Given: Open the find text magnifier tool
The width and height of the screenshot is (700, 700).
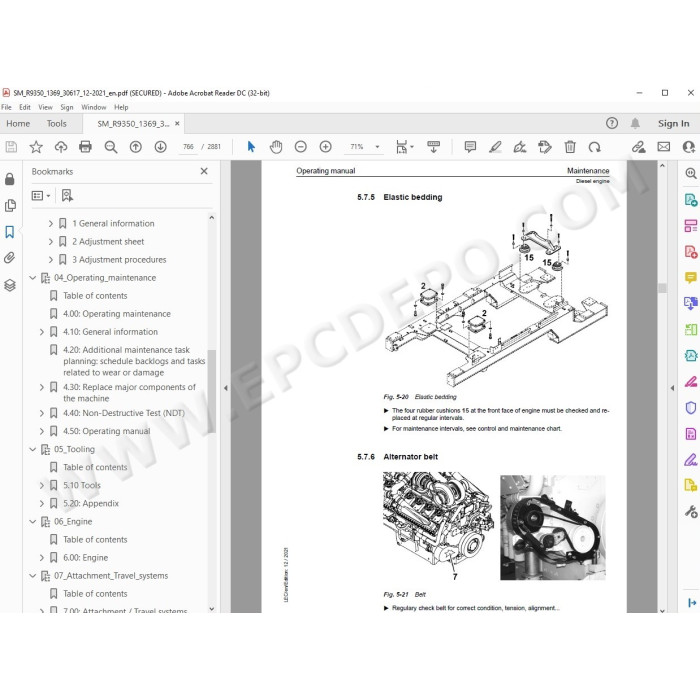Looking at the screenshot, I should pos(111,146).
